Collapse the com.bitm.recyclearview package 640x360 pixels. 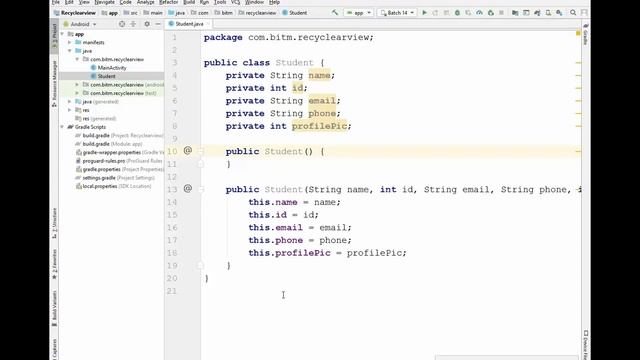point(77,59)
